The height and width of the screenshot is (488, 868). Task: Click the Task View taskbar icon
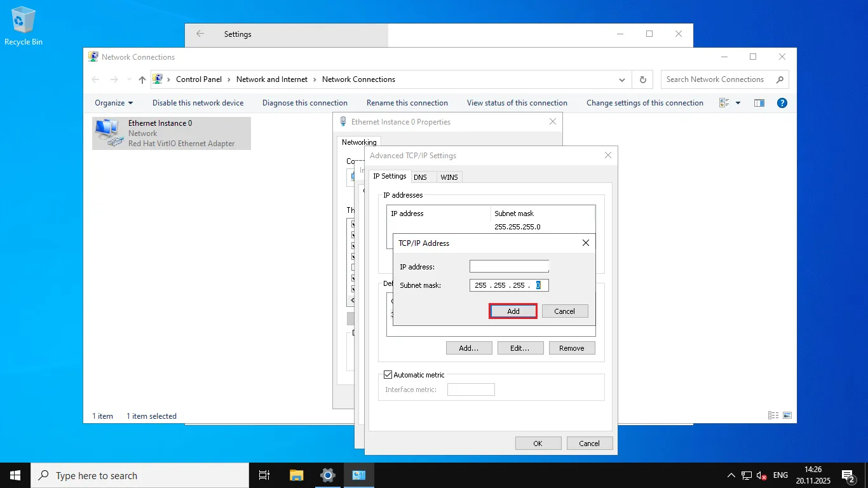[264, 475]
